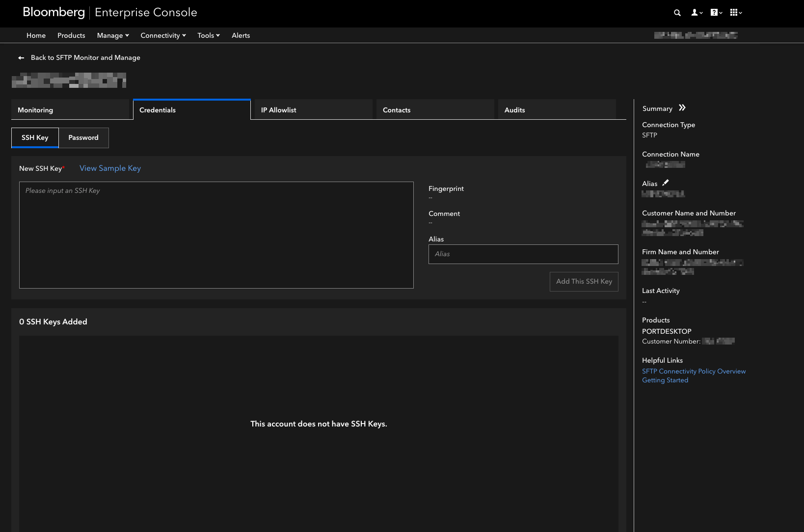
Task: Click the SFTP connection type value
Action: click(649, 135)
